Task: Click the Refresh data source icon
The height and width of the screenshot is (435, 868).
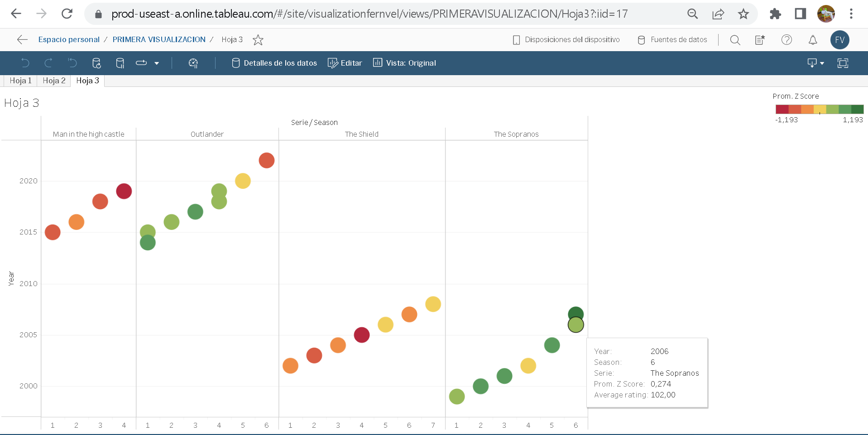Action: tap(96, 63)
